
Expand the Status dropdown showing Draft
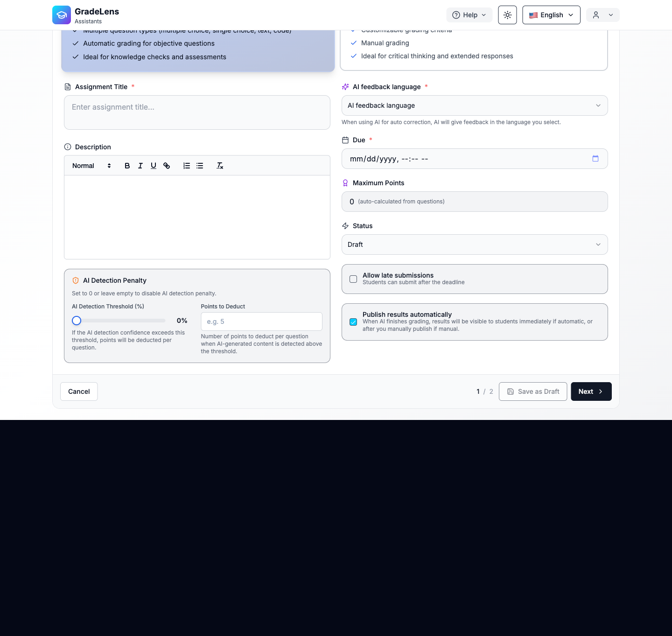(x=475, y=245)
